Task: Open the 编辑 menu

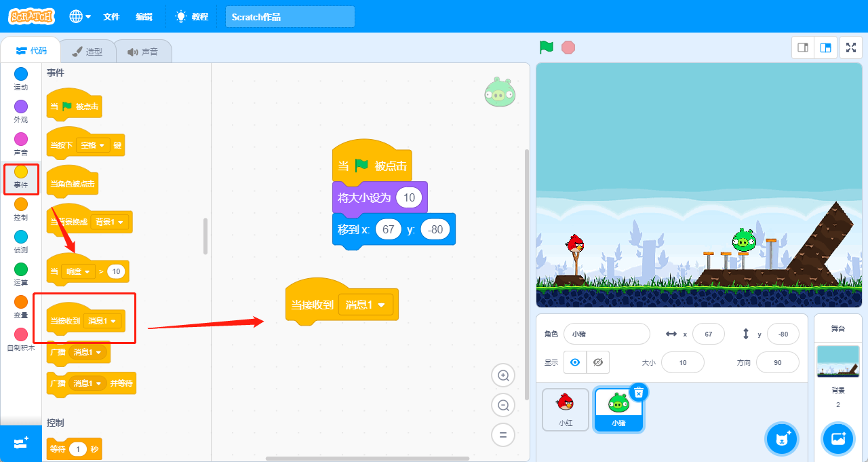Action: coord(144,16)
